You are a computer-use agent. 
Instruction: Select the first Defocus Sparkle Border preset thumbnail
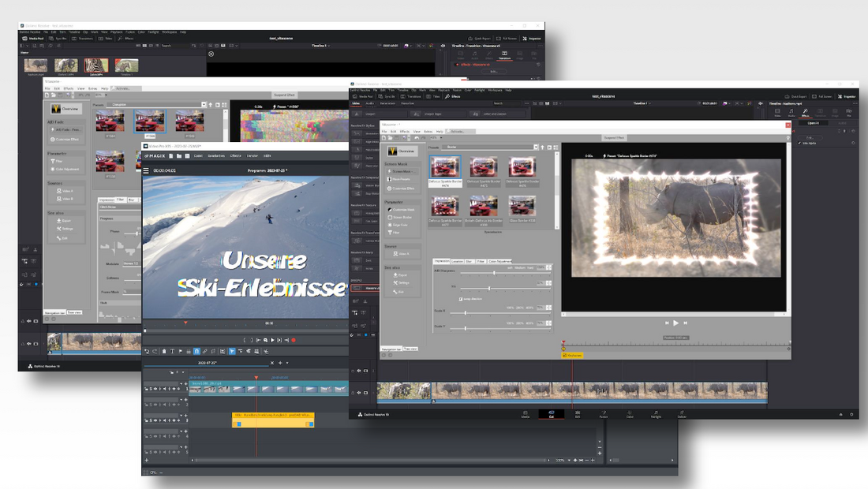[443, 168]
